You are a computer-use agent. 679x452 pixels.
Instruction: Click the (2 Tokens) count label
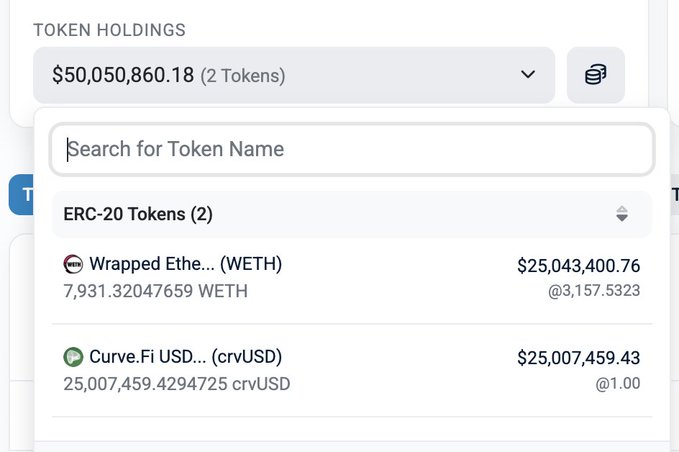click(x=243, y=76)
